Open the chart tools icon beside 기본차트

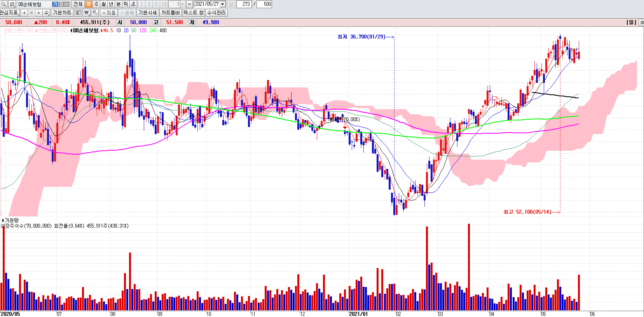[x=78, y=13]
